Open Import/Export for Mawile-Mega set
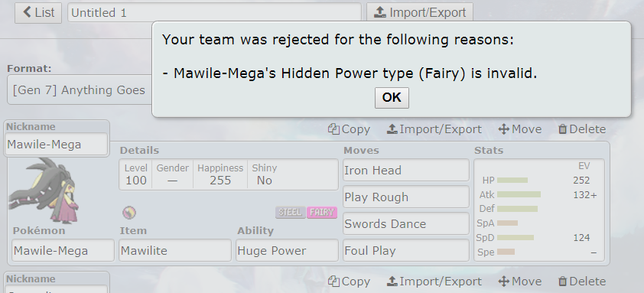 (x=434, y=129)
